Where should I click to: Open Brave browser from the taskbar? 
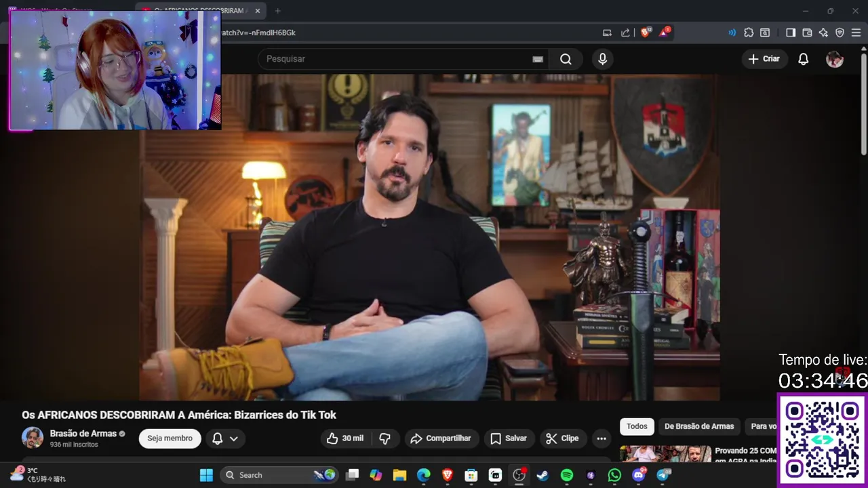coord(448,475)
